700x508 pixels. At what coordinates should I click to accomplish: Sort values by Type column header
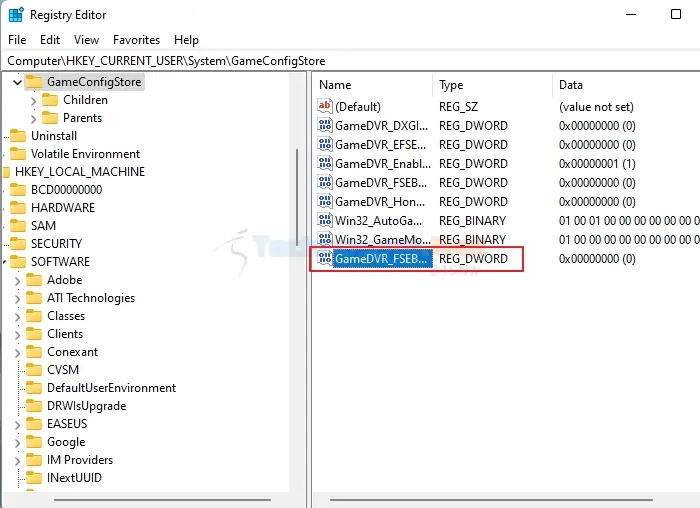(492, 85)
